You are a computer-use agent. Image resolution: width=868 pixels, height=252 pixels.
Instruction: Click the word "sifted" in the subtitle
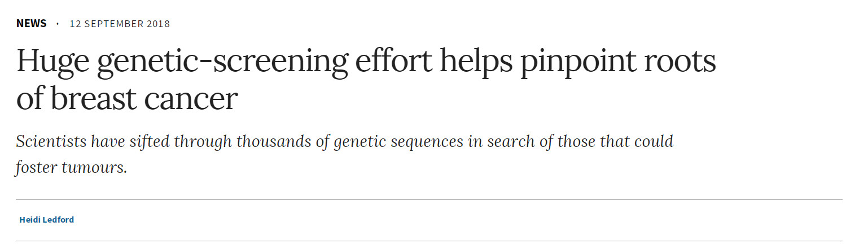tap(149, 141)
